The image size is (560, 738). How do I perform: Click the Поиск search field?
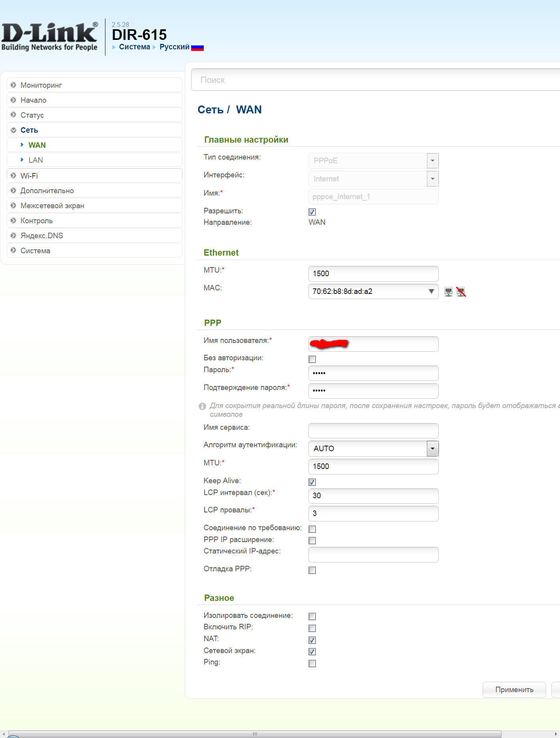pyautogui.click(x=375, y=80)
